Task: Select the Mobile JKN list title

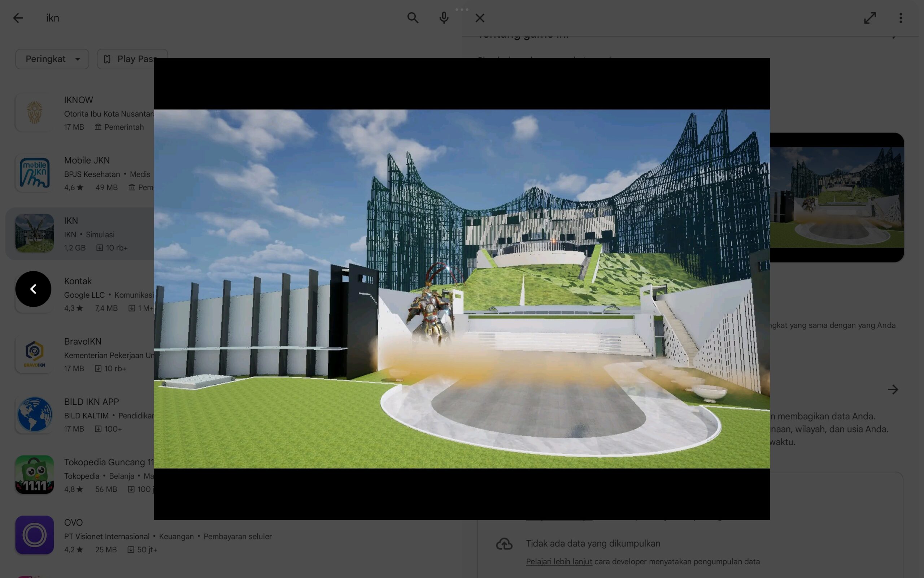Action: tap(87, 160)
